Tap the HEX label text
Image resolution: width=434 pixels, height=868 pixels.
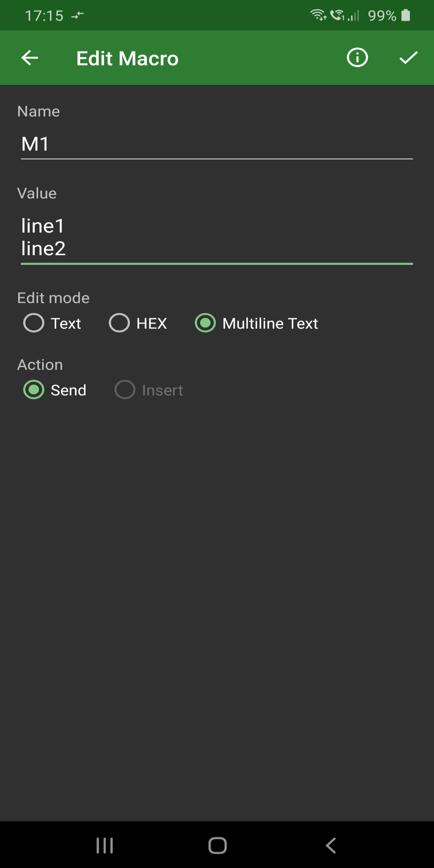(x=151, y=323)
